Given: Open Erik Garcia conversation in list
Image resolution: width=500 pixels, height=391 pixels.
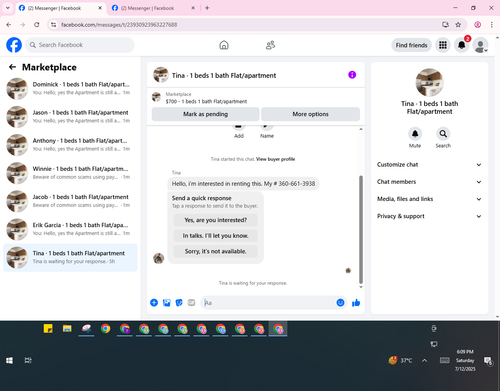Looking at the screenshot, I should [x=70, y=229].
